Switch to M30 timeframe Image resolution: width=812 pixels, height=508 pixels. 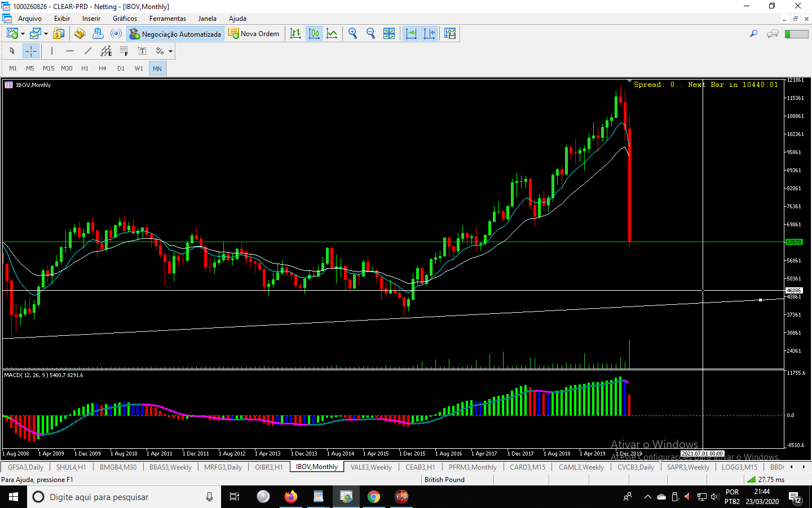click(x=67, y=68)
